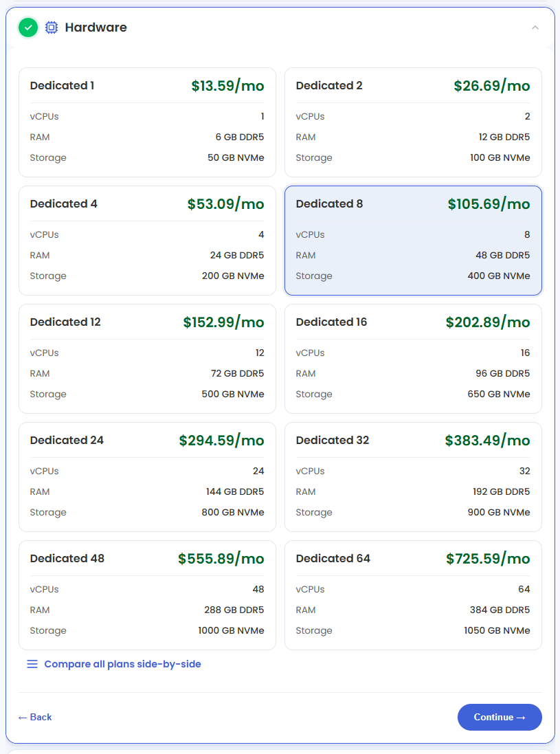Screen dimensions: 560x754
Task: Select the Dedicated 1 plan card
Action: click(147, 122)
